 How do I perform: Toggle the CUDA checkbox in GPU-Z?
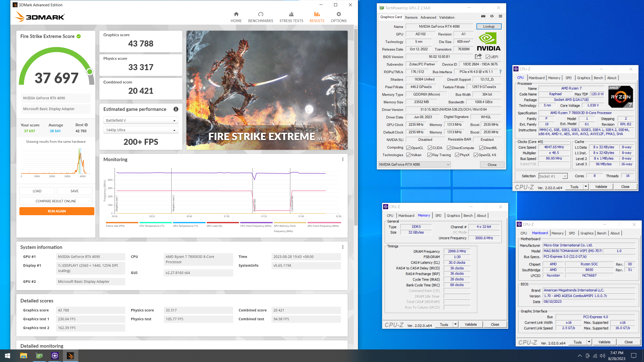[x=430, y=148]
